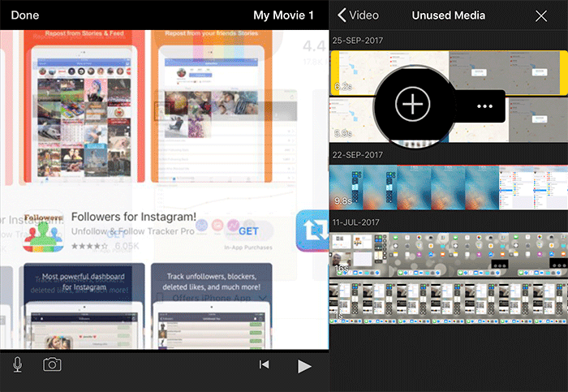Screen dimensions: 568x392
Task: Open the three-dot more options menu
Action: coord(484,106)
